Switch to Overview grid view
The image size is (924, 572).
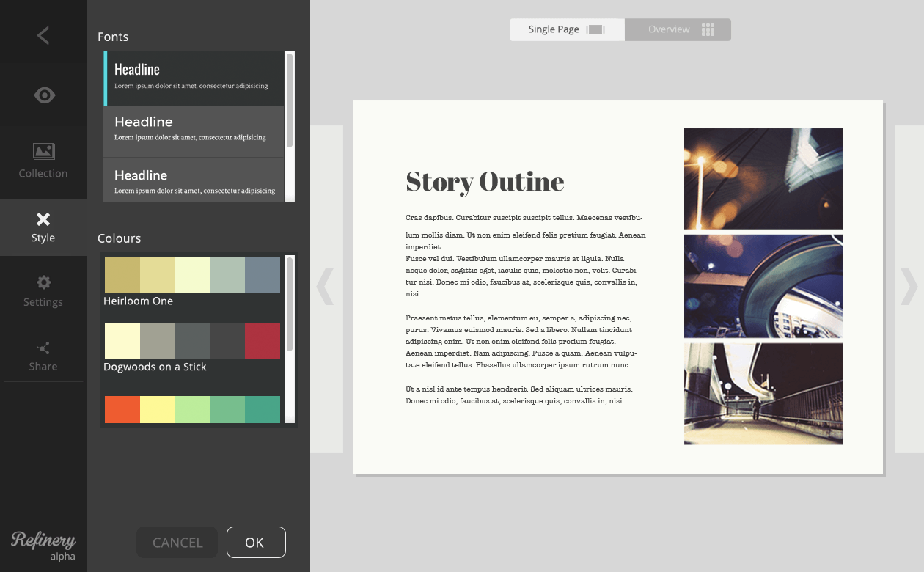pyautogui.click(x=678, y=29)
